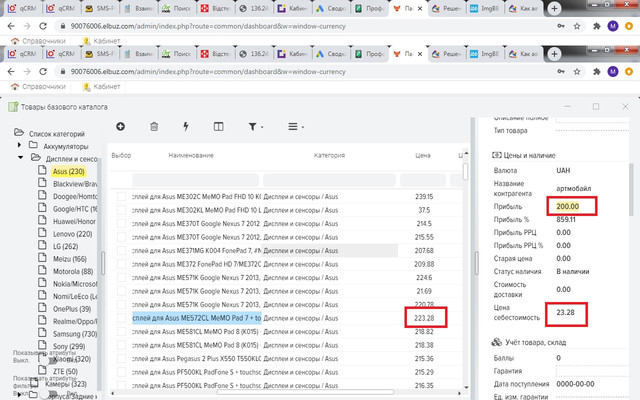Click the Дисплеи и сенсоры open folder icon
The height and width of the screenshot is (400, 640).
36,158
